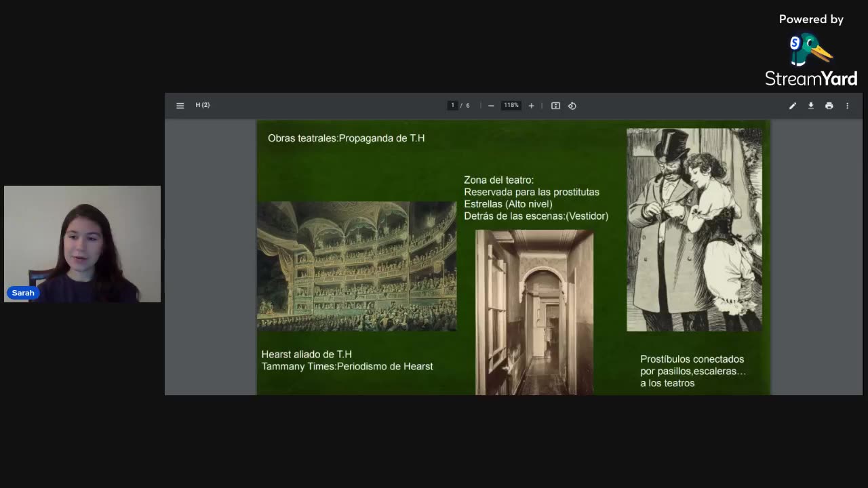The image size is (868, 488).
Task: Click the page number input field
Action: [x=453, y=105]
